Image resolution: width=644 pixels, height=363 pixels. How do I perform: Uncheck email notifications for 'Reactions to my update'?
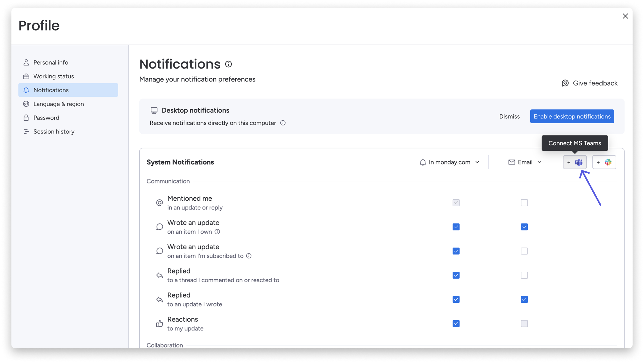click(524, 323)
